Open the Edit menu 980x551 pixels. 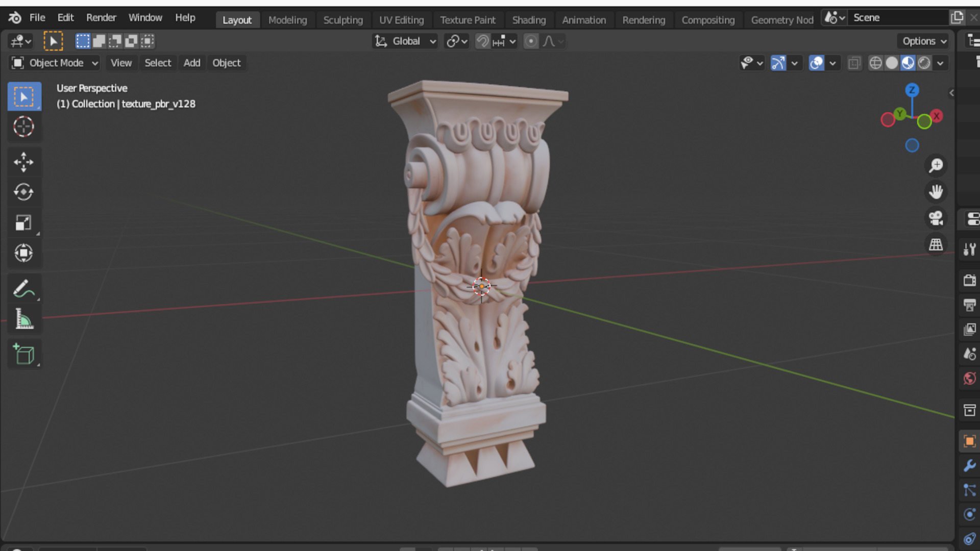65,18
